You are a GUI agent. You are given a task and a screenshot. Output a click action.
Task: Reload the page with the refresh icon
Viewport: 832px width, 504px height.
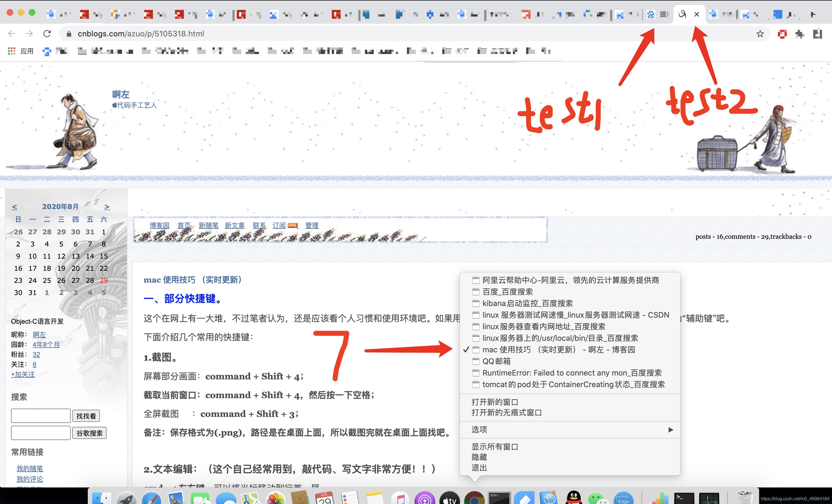47,34
